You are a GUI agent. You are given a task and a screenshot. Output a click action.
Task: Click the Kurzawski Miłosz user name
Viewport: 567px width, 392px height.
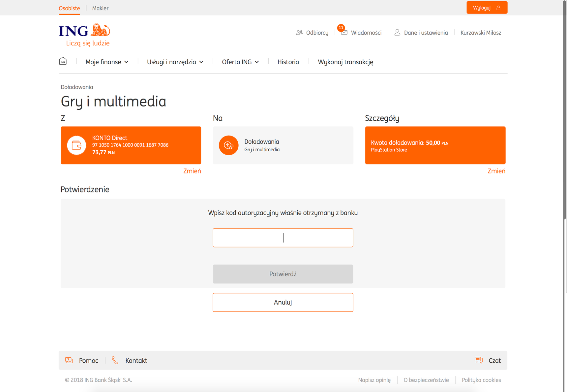pos(481,33)
